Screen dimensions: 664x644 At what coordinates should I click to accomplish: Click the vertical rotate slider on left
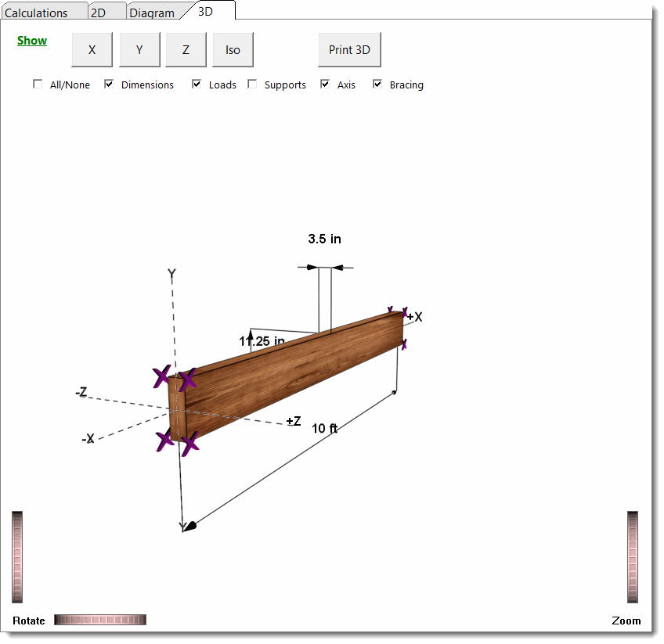click(17, 556)
